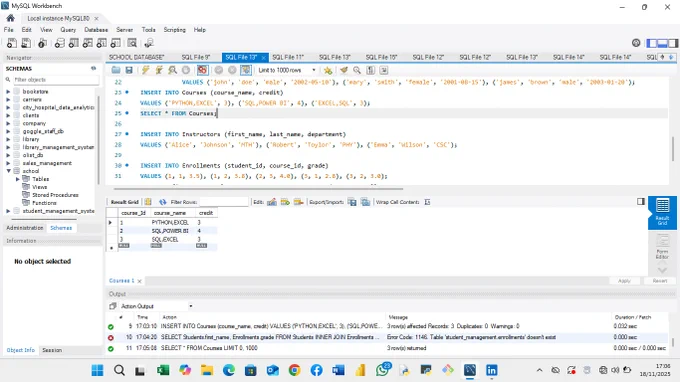Close the Courses 1 result tab
Image resolution: width=680 pixels, height=382 pixels.
tap(139, 281)
